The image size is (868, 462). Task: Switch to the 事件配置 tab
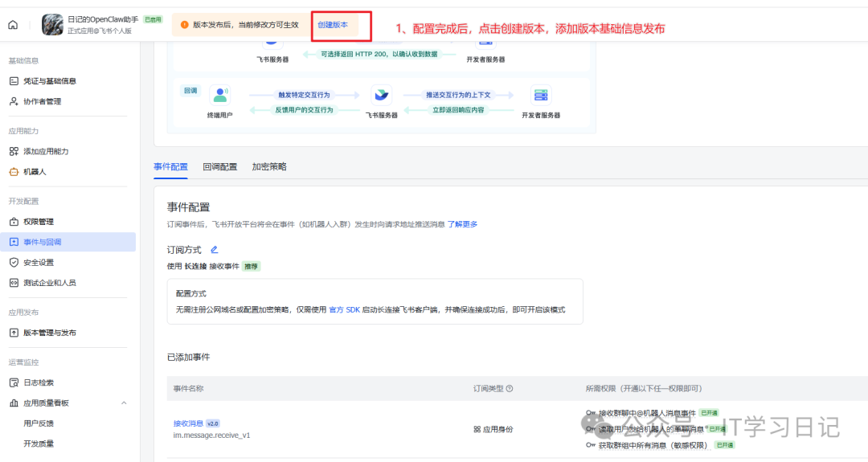pos(170,166)
